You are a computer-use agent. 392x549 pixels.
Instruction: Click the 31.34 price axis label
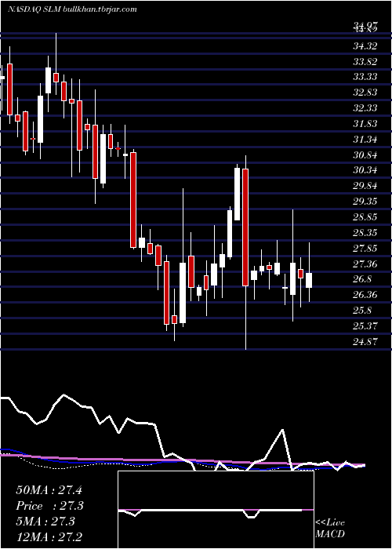point(365,140)
